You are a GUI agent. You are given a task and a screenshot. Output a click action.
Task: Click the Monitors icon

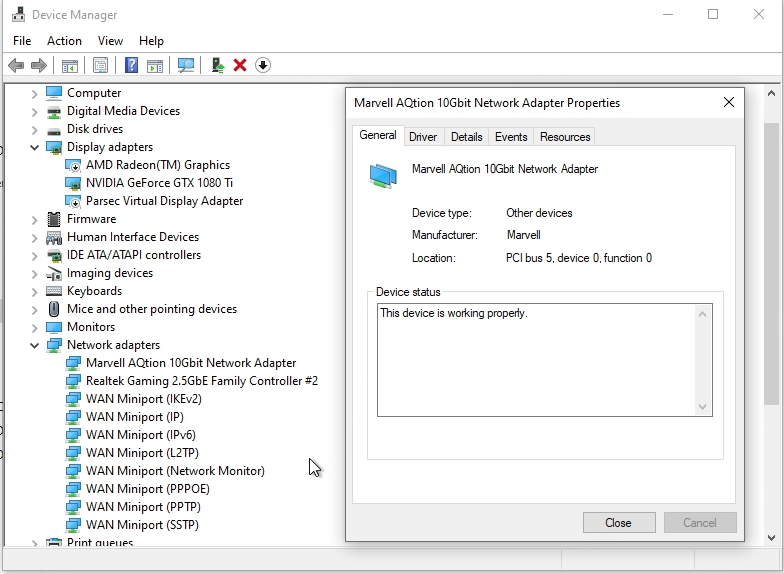click(54, 328)
